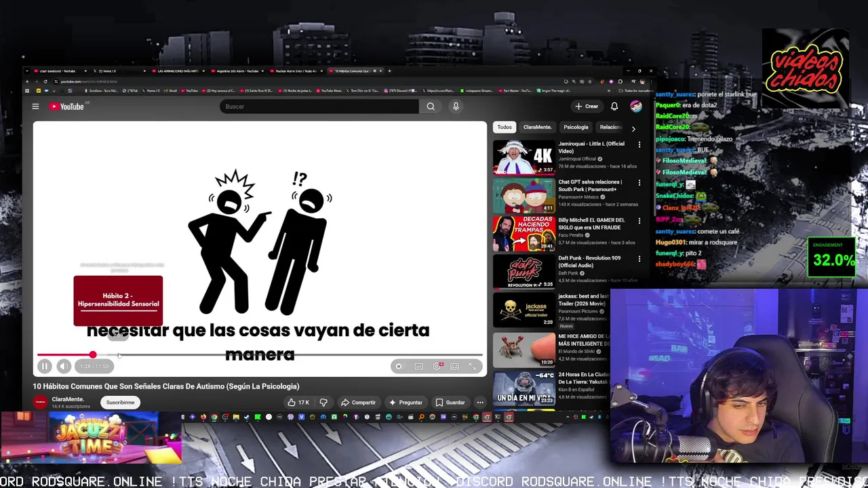This screenshot has width=868, height=488.
Task: Select the Todos filter chip
Action: click(x=505, y=127)
